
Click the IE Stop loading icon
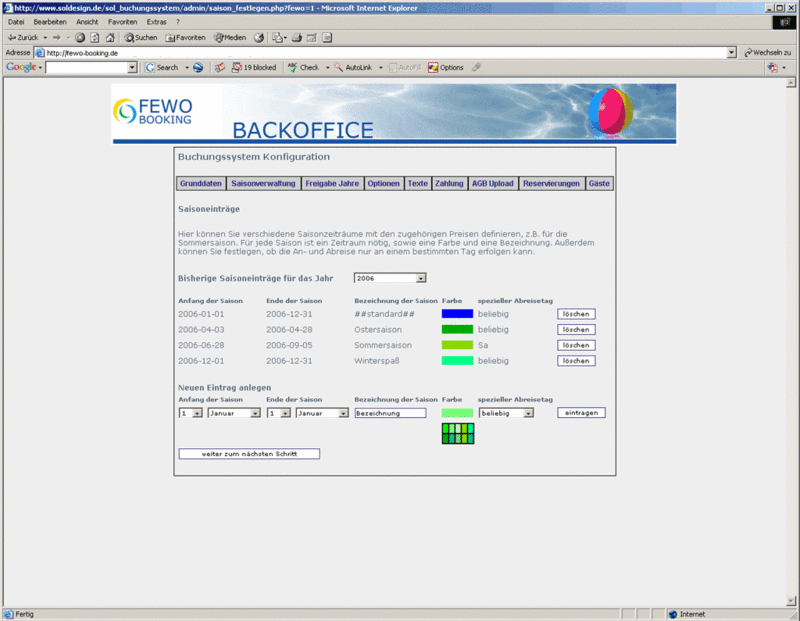[x=80, y=38]
